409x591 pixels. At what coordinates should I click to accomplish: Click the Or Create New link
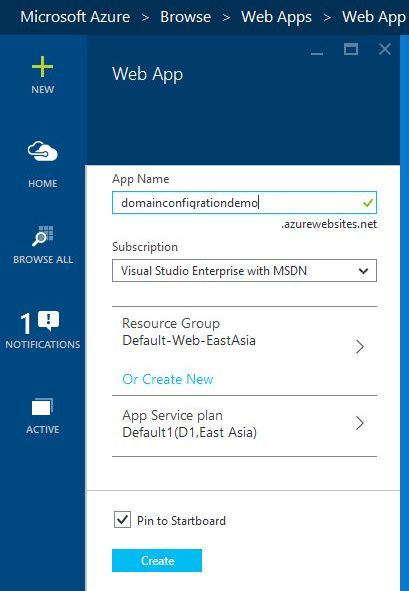168,379
